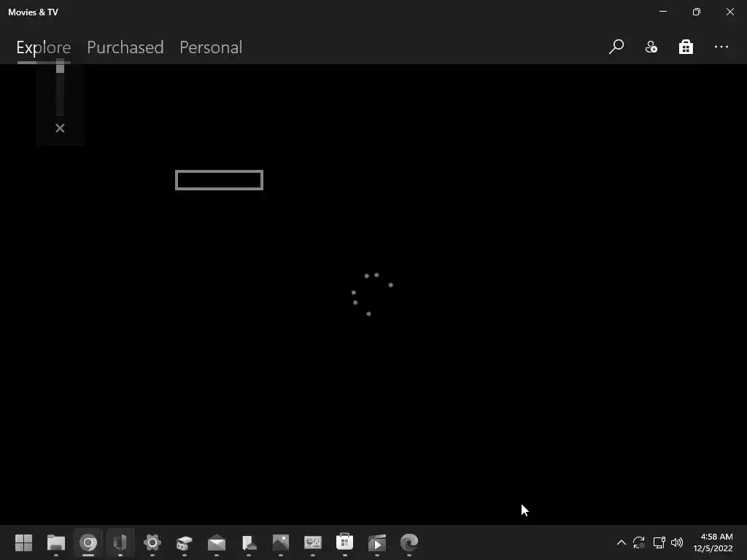Open the Windows Start menu
The image size is (747, 560).
tap(24, 542)
